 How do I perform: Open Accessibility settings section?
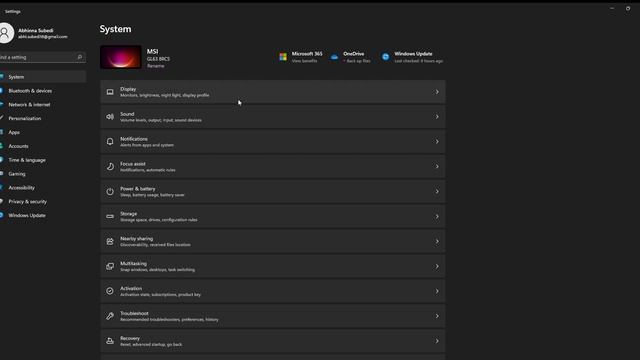coord(43,188)
